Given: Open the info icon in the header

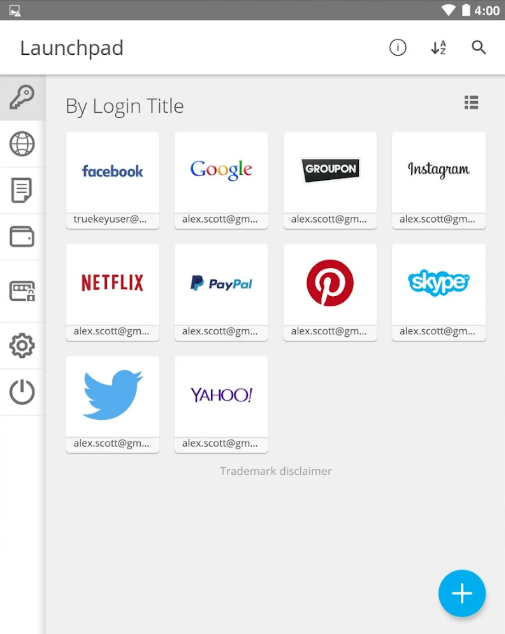Looking at the screenshot, I should (x=397, y=48).
